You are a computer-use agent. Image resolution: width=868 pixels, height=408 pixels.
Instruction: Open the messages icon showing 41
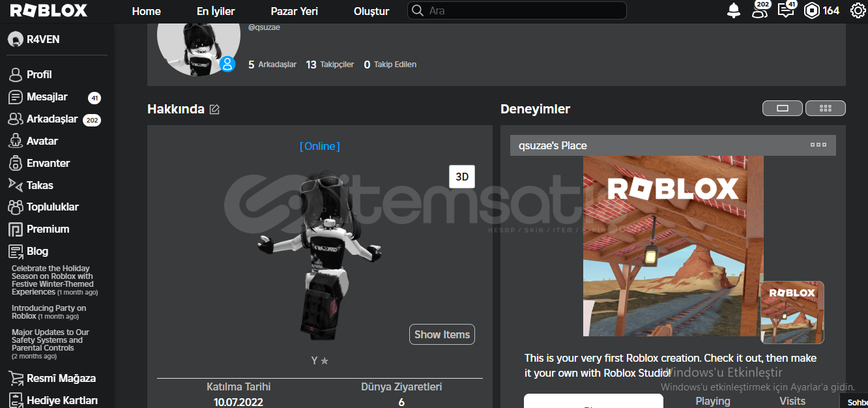pos(787,9)
